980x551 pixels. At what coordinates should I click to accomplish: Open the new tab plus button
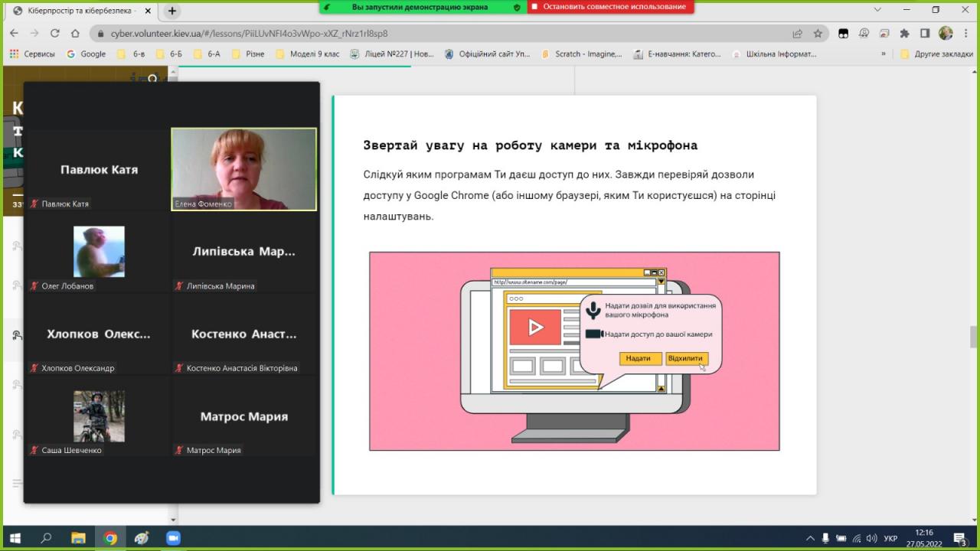(x=172, y=11)
